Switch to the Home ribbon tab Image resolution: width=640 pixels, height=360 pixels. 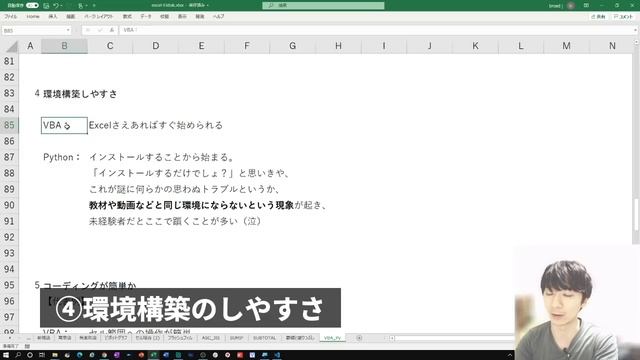pyautogui.click(x=33, y=16)
